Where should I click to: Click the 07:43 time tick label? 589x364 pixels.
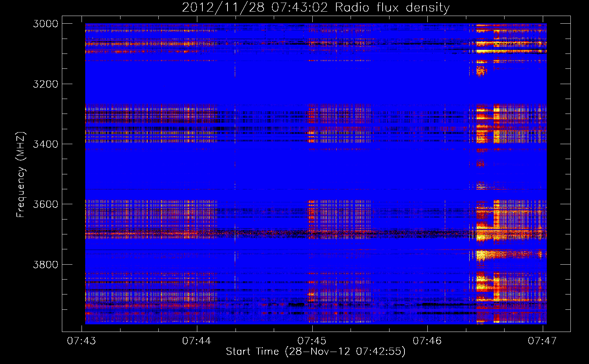(x=82, y=341)
